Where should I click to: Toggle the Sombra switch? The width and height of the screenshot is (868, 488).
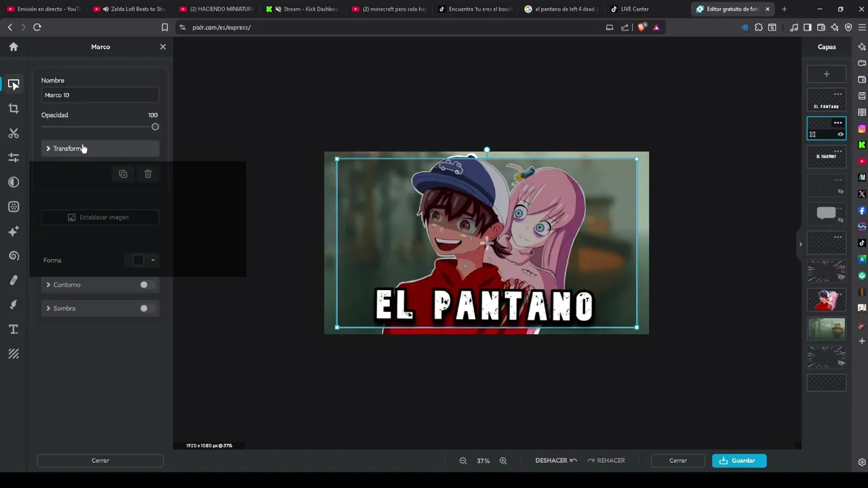(146, 308)
